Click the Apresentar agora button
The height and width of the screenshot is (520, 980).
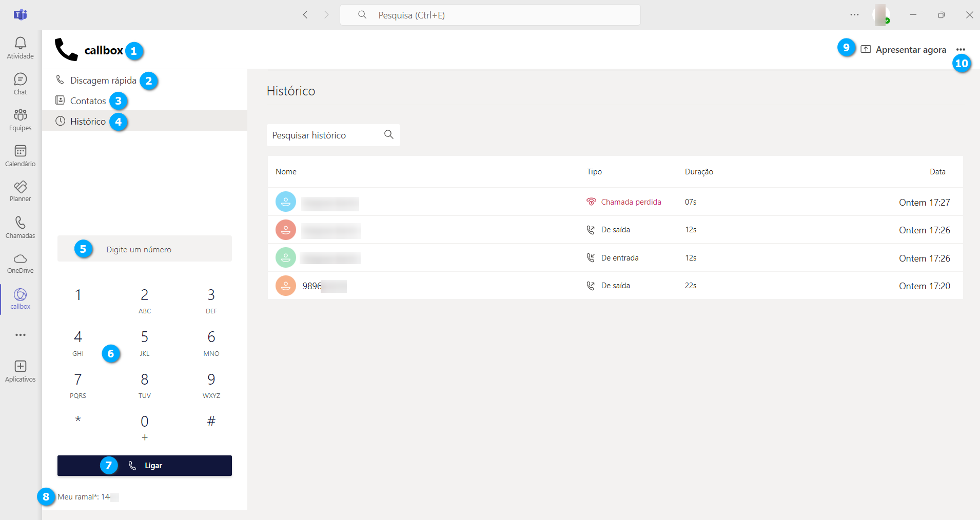point(904,50)
